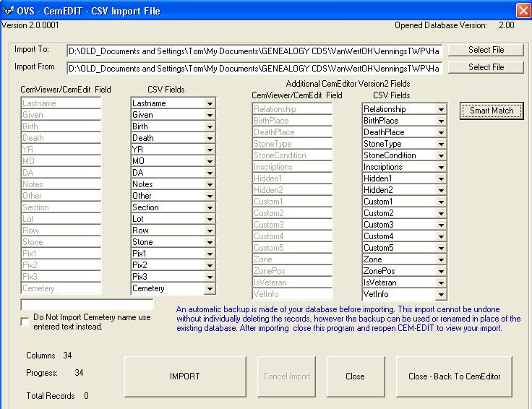Open the Pix3 CSV field dropdown
The width and height of the screenshot is (532, 409).
[x=210, y=277]
